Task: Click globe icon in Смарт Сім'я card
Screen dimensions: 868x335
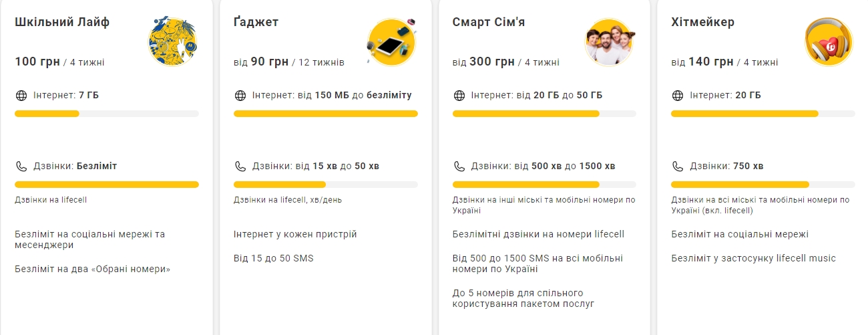Action: tap(459, 96)
